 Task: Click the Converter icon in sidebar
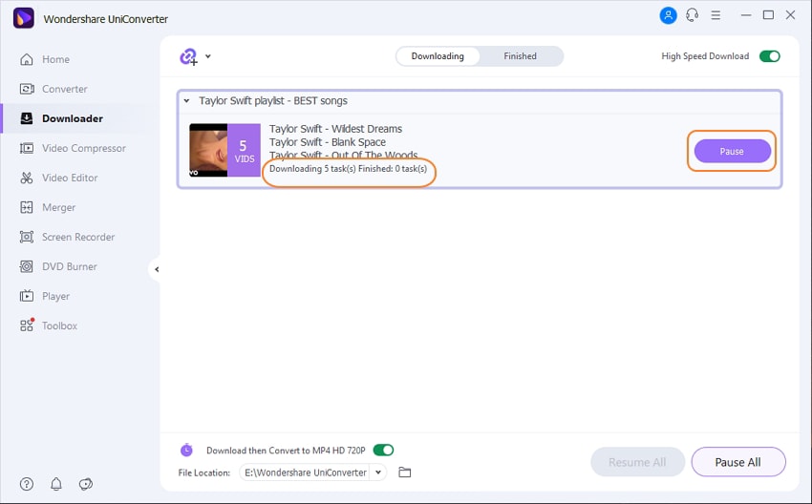click(27, 89)
